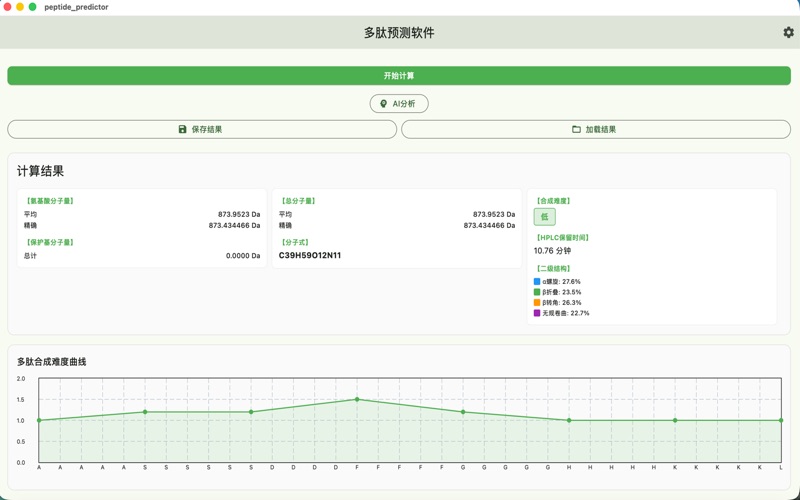The height and width of the screenshot is (500, 800).
Task: Click the 2.0 y-axis label
Action: (21, 379)
